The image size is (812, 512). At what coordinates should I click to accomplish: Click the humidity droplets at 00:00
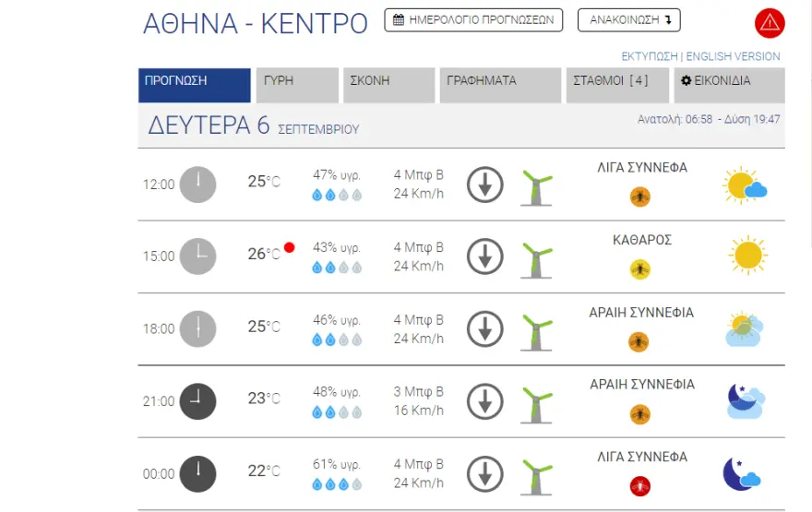pos(337,484)
